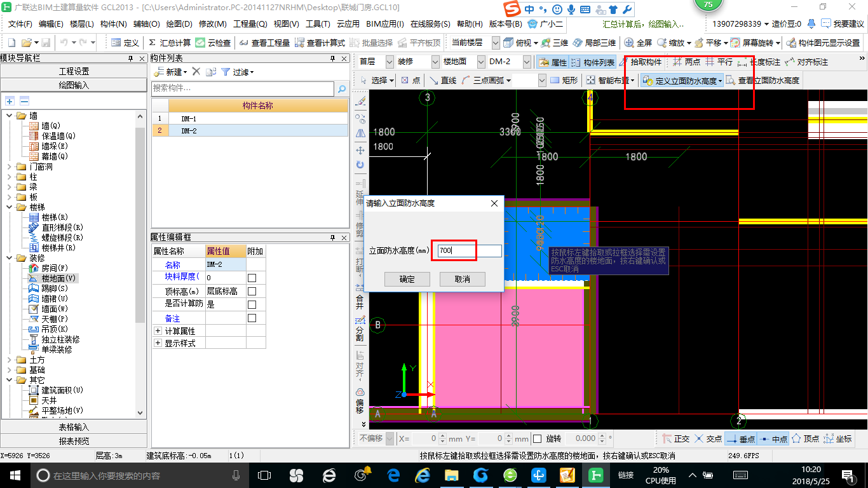The height and width of the screenshot is (488, 868).
Task: Click 局部三维 partial 3D tool
Action: coord(594,43)
